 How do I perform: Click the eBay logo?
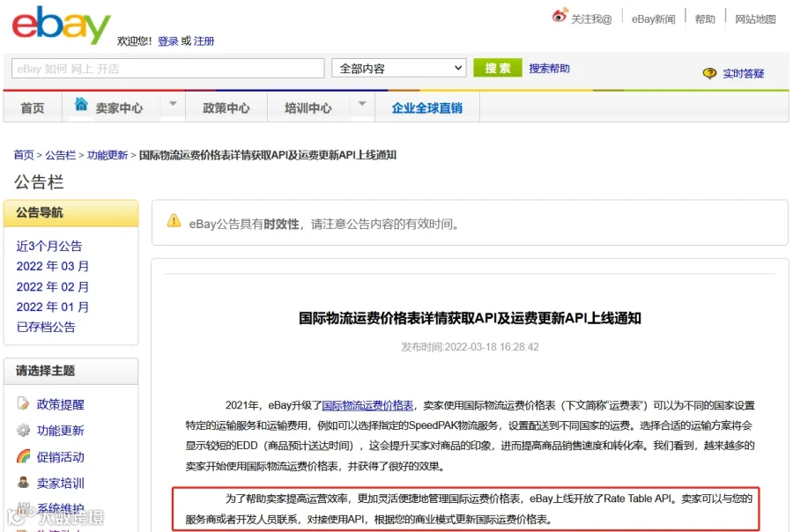point(61,25)
